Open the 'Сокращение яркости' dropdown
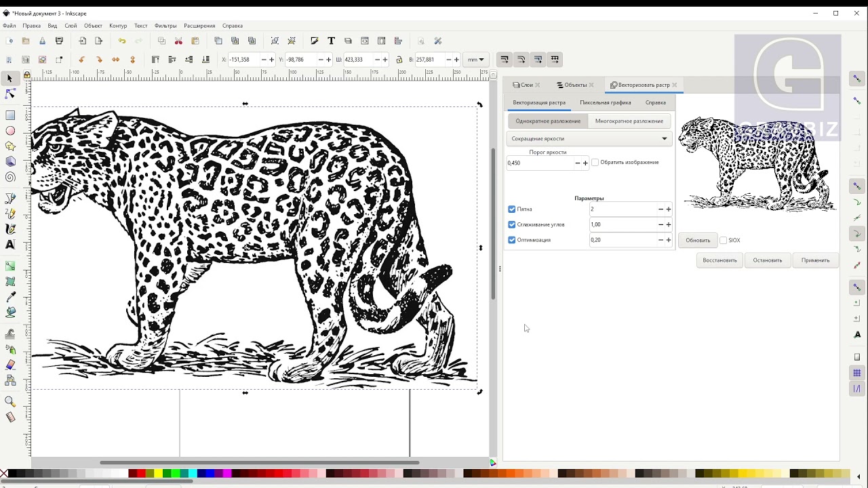This screenshot has height=488, width=868. pos(589,138)
